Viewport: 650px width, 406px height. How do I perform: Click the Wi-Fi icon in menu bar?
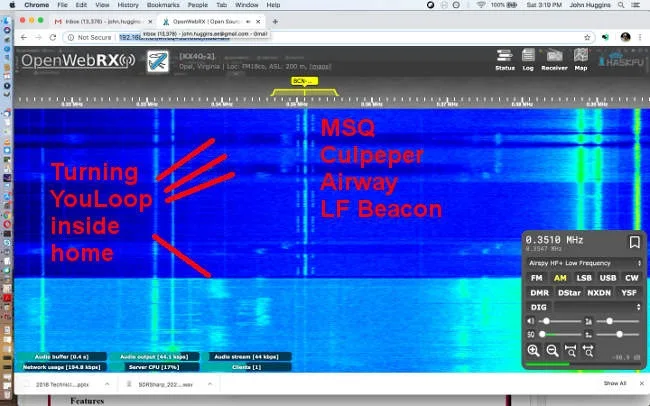point(481,5)
